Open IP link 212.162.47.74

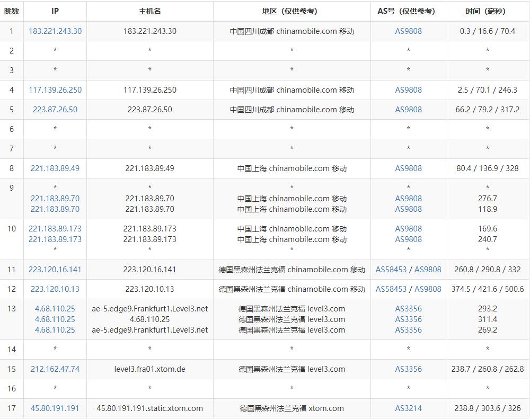[x=55, y=369]
